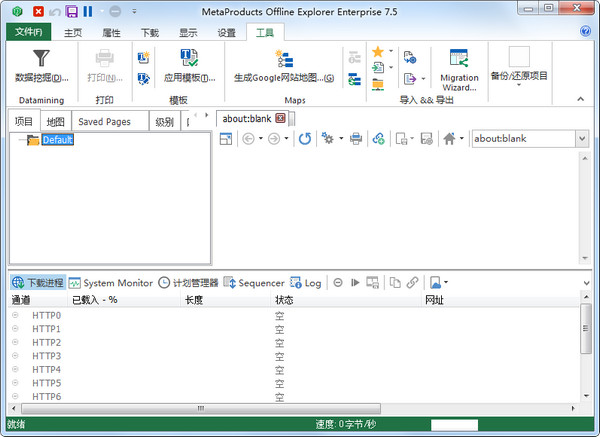This screenshot has height=437, width=600.
Task: Close the about:blank browser tab
Action: click(280, 118)
